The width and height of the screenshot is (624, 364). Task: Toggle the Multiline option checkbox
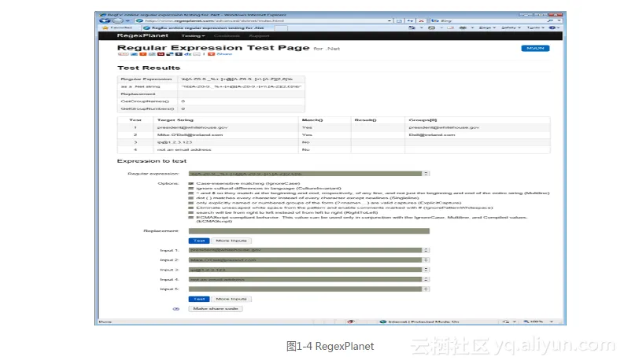click(x=190, y=194)
